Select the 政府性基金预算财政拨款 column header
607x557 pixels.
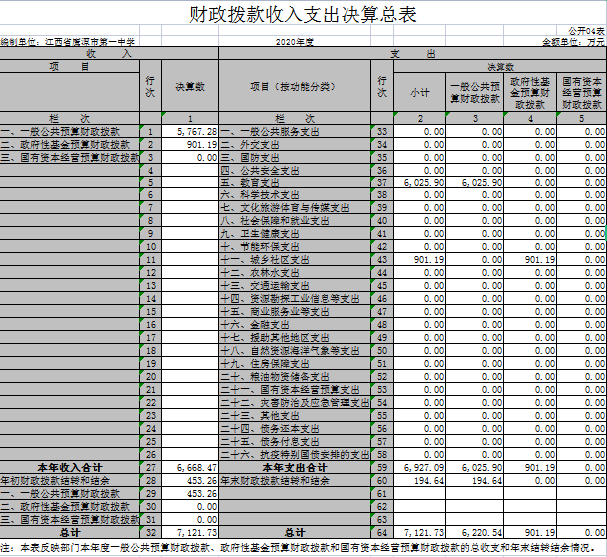pyautogui.click(x=530, y=92)
